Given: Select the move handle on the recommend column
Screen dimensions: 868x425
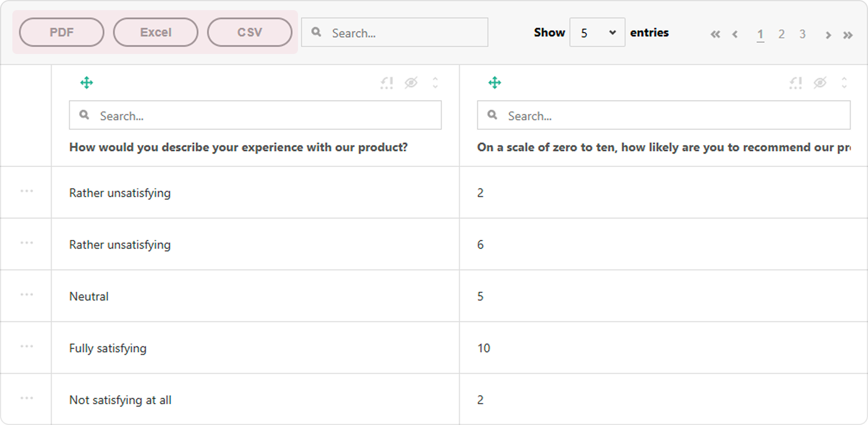Looking at the screenshot, I should (x=495, y=82).
